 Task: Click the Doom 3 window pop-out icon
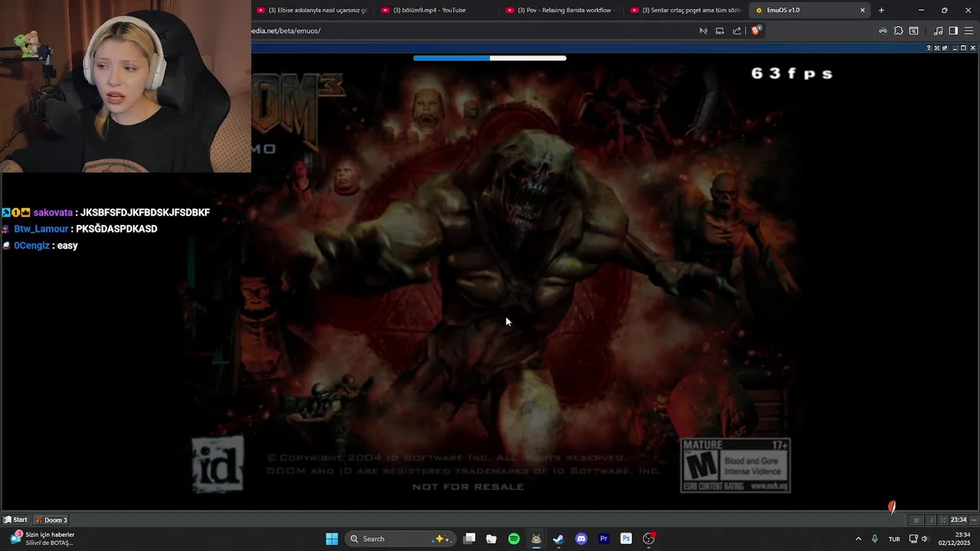pyautogui.click(x=945, y=47)
